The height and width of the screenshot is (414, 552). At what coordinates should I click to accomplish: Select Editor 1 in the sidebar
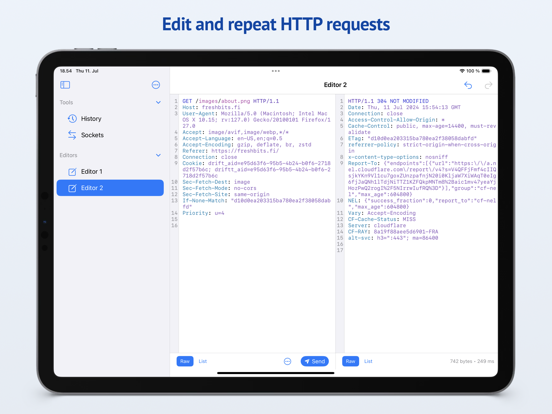(x=110, y=171)
